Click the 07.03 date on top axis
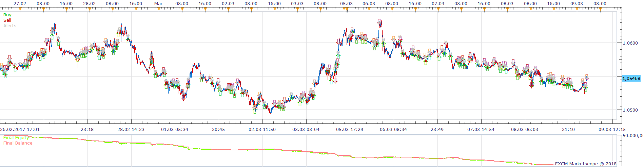Viewport: 644px width, 167px height. tap(438, 4)
